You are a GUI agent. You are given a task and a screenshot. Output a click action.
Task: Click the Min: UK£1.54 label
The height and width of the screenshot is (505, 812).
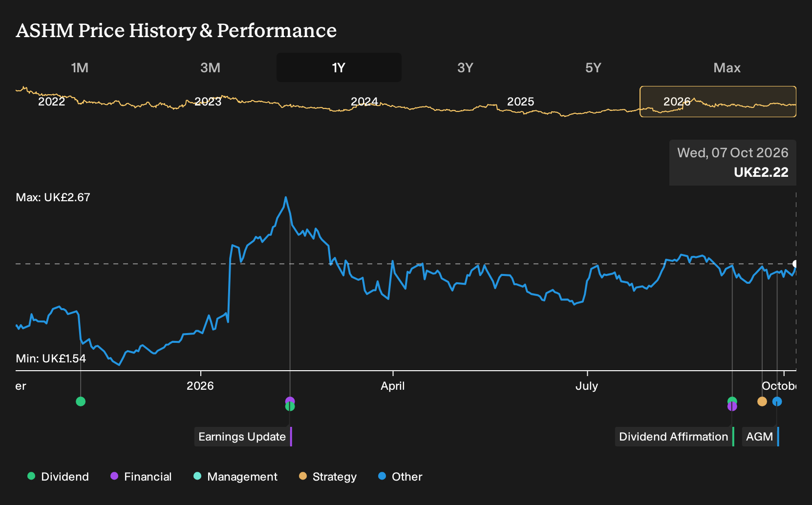point(51,358)
